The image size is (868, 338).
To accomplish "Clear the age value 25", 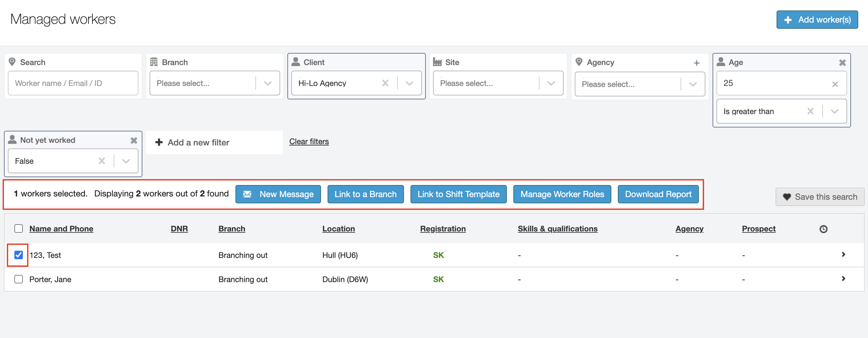I will [x=835, y=84].
